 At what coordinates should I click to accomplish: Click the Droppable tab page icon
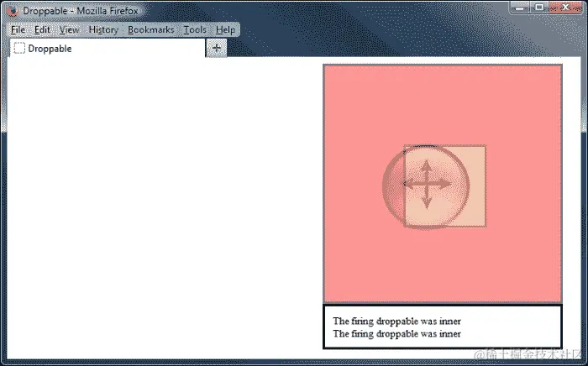(x=19, y=49)
